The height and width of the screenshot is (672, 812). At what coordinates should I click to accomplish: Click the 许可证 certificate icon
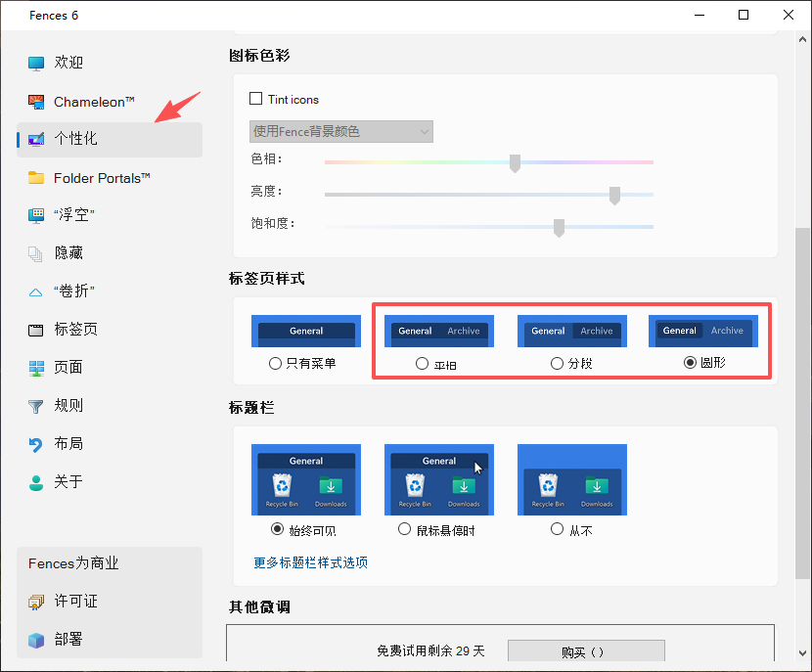(x=36, y=602)
